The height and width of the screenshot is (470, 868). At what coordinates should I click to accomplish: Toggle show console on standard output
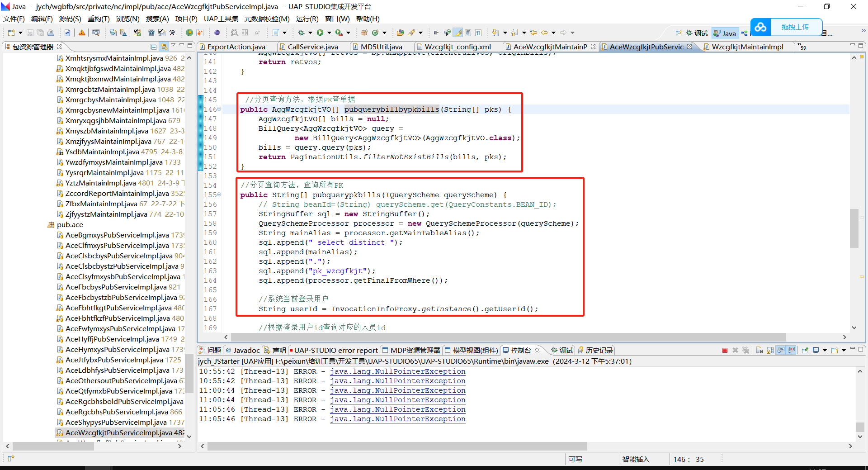pos(781,350)
